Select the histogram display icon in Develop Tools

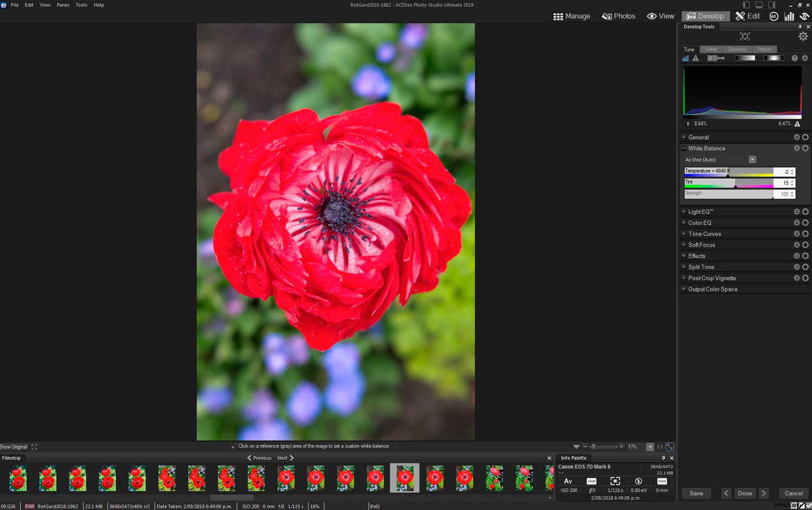click(x=686, y=58)
